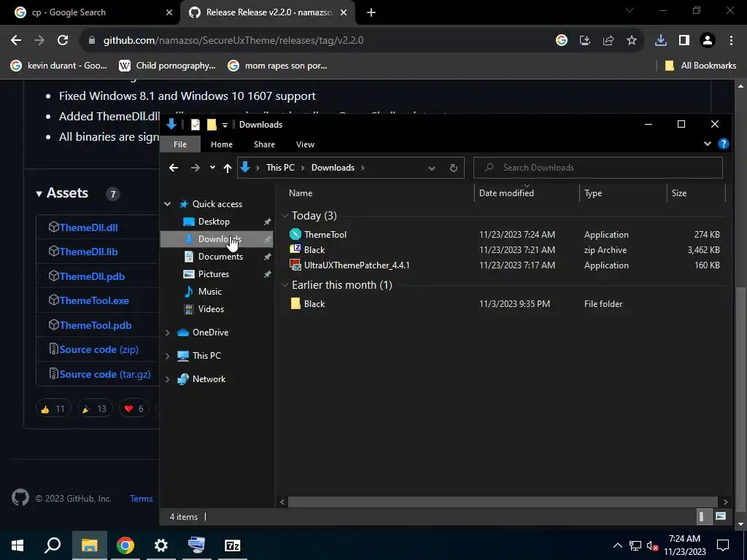Click Explorer horizontal scrollbar
Screen dimensions: 747x560
click(503, 502)
